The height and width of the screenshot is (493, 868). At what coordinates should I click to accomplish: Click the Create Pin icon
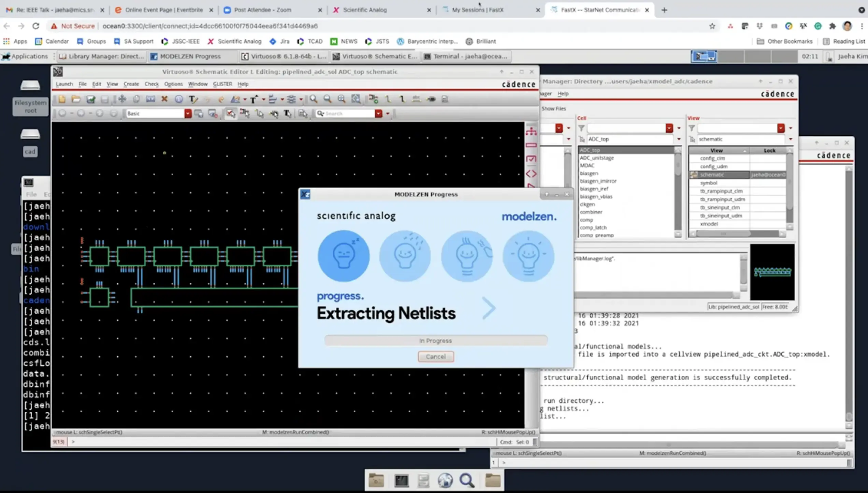pyautogui.click(x=431, y=99)
